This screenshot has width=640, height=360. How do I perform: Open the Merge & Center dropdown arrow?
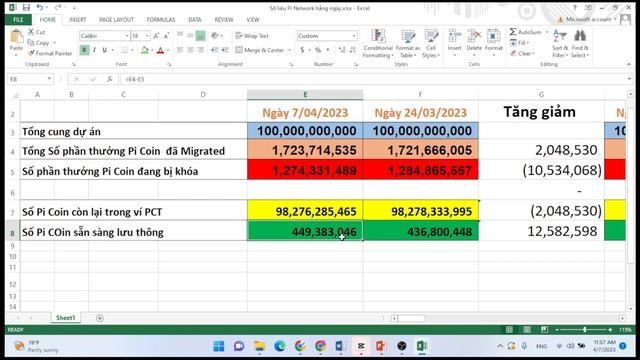[289, 50]
